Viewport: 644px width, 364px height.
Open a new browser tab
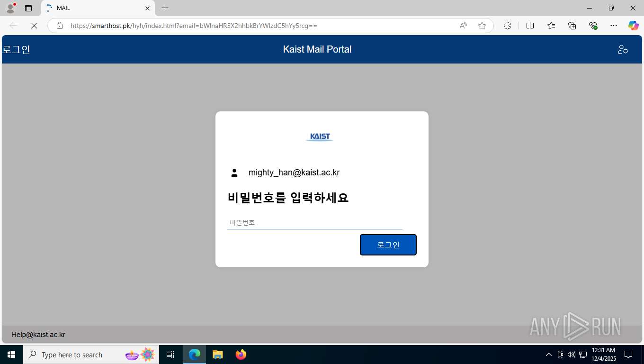coord(165,8)
